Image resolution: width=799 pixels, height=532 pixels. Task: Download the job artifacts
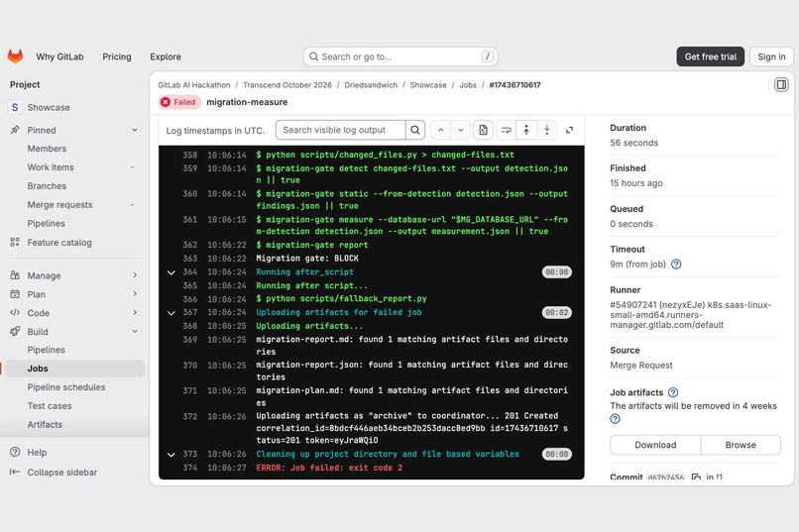click(x=655, y=445)
